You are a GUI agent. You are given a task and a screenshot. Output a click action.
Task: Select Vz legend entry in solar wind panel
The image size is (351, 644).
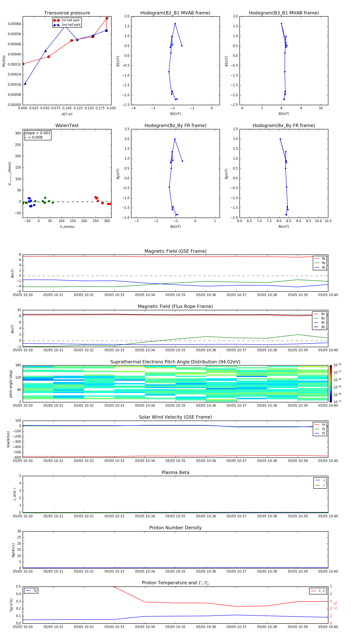tap(320, 433)
